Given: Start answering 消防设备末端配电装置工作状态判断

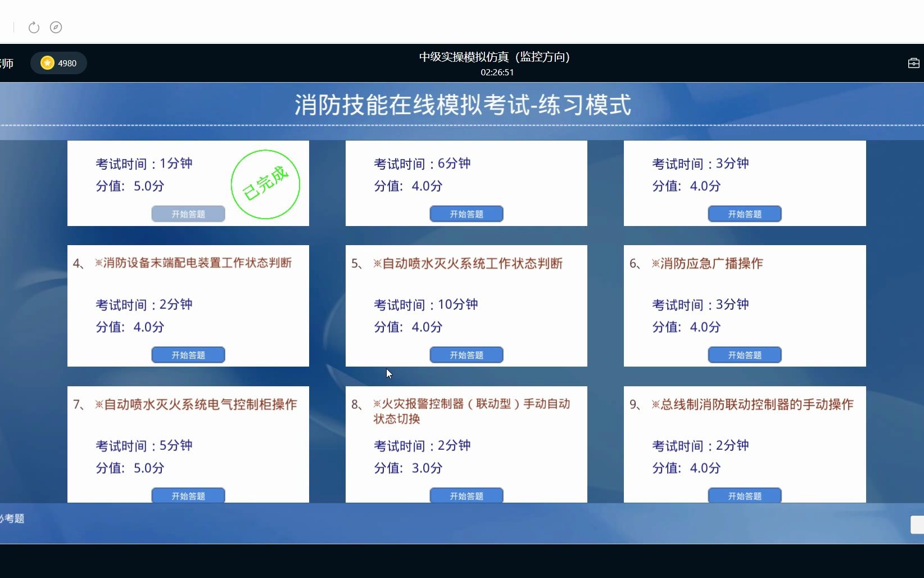Looking at the screenshot, I should click(188, 354).
